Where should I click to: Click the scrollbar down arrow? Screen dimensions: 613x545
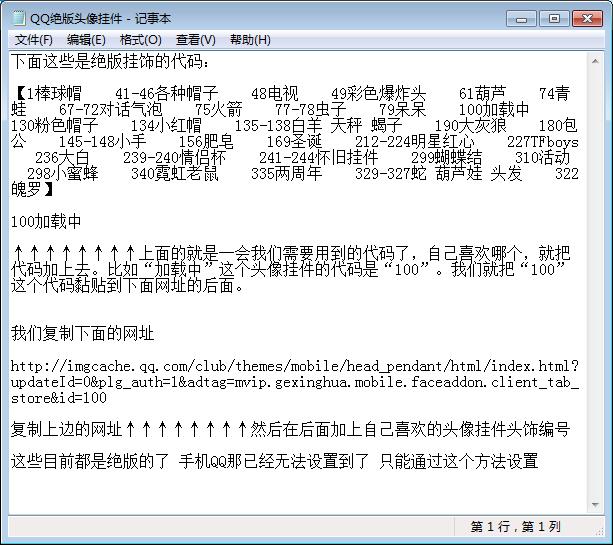click(x=595, y=505)
